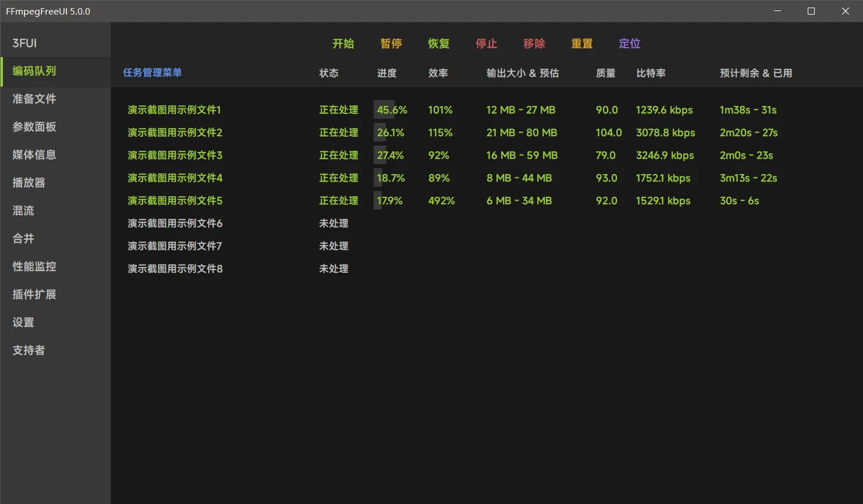Image resolution: width=863 pixels, height=504 pixels.
Task: Remove the task using 移除
Action: tap(534, 44)
